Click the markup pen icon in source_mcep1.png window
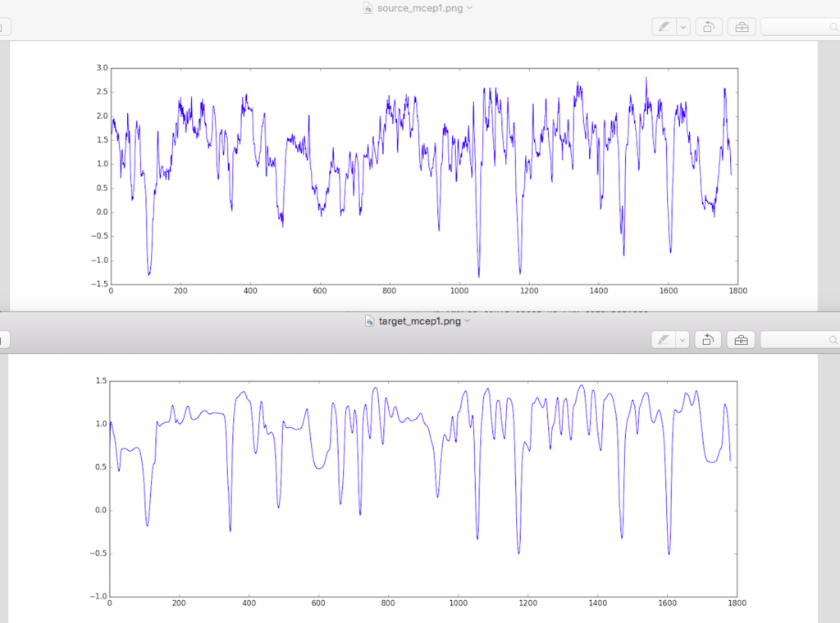840x623 pixels. tap(664, 27)
